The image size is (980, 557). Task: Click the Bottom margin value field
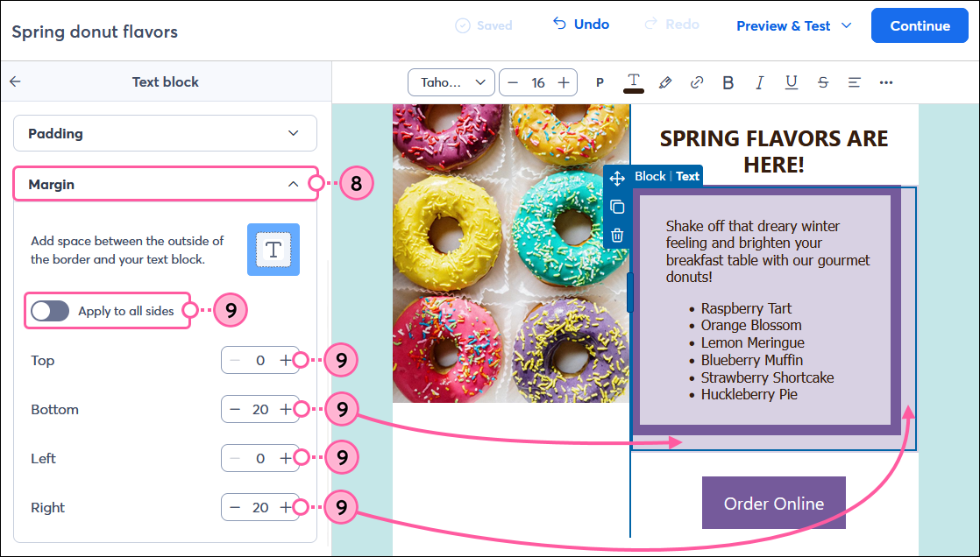(260, 410)
